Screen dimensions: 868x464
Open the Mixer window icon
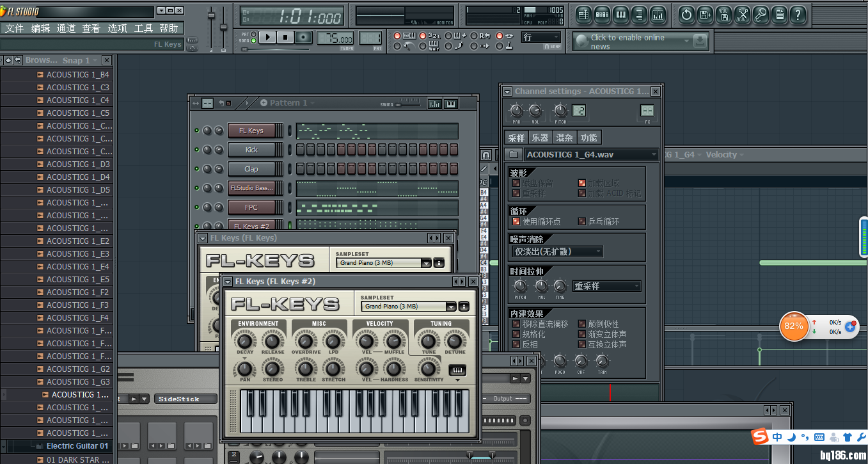click(x=658, y=14)
